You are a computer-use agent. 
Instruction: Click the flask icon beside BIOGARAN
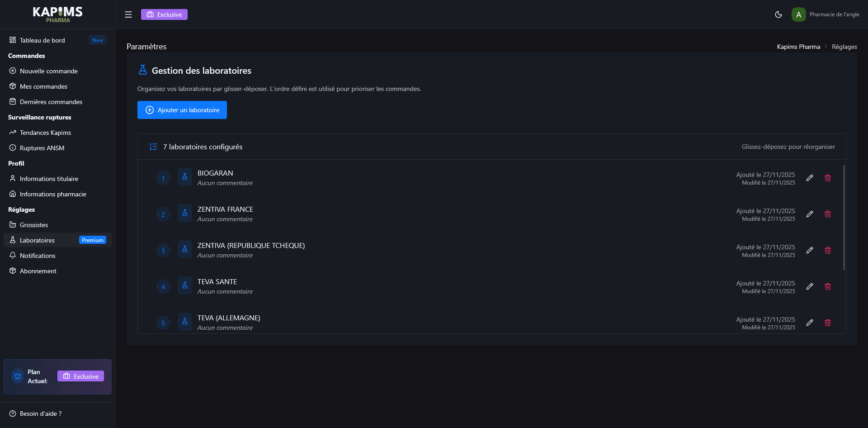(185, 177)
